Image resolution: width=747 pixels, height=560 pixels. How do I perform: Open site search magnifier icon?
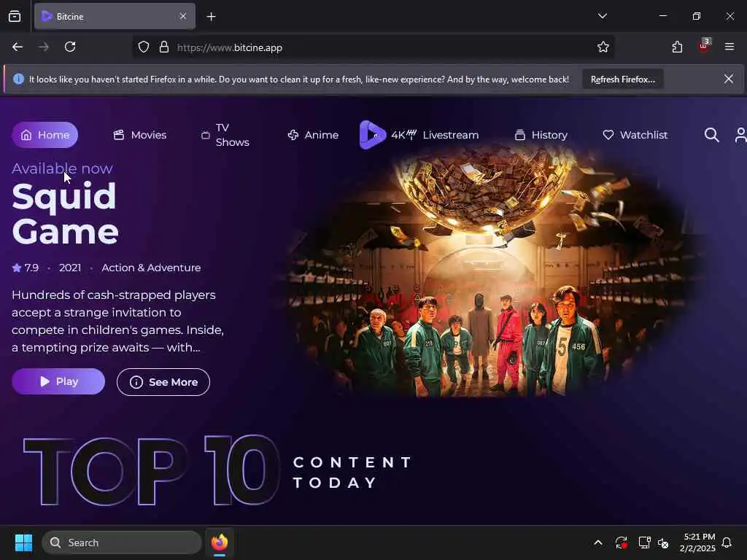(712, 135)
